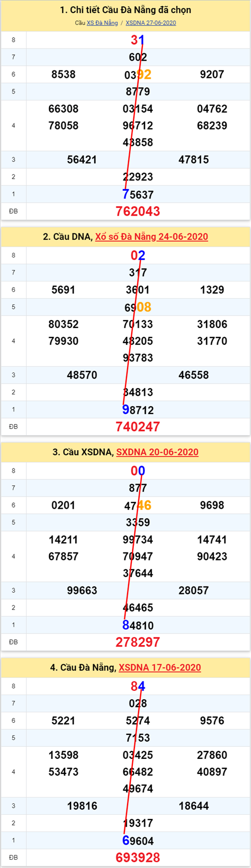Click number 80352
The image size is (251, 868).
click(63, 324)
